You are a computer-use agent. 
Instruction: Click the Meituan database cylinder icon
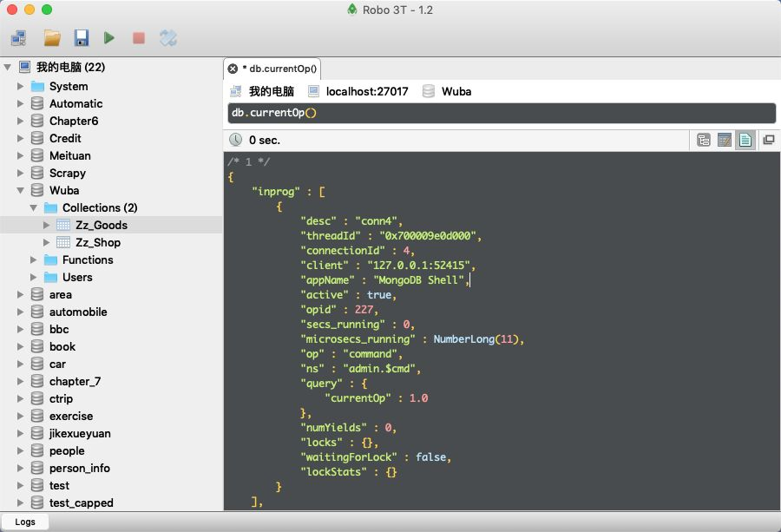pyautogui.click(x=36, y=156)
